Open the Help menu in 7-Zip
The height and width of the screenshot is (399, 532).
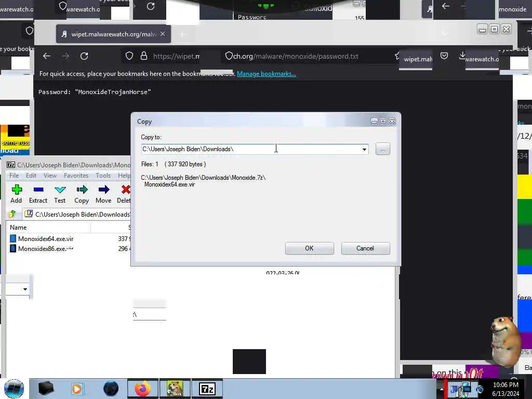click(x=124, y=176)
